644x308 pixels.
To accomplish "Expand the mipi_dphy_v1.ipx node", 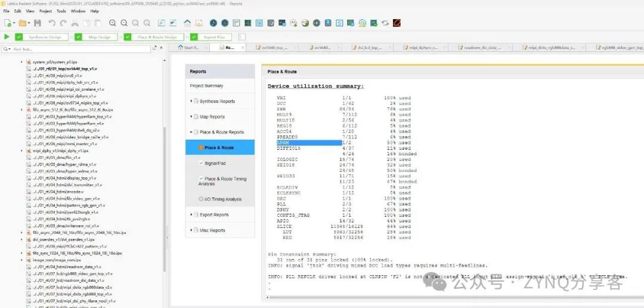I will click(x=22, y=151).
